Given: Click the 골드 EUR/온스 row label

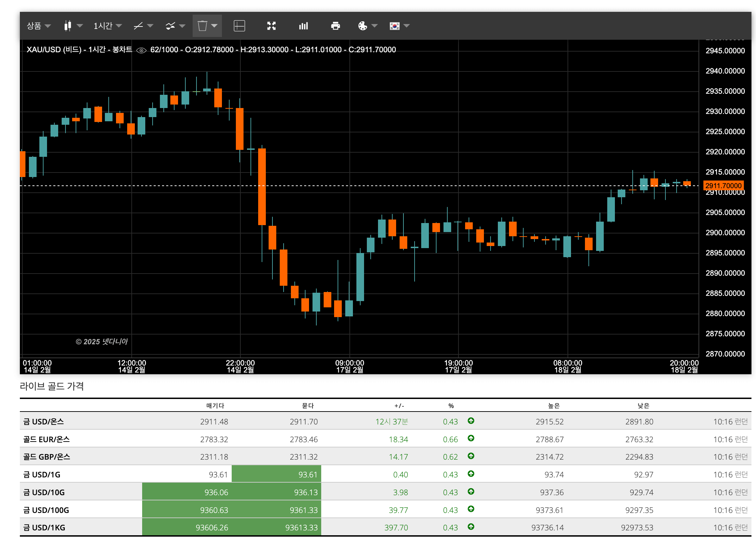Looking at the screenshot, I should point(46,439).
